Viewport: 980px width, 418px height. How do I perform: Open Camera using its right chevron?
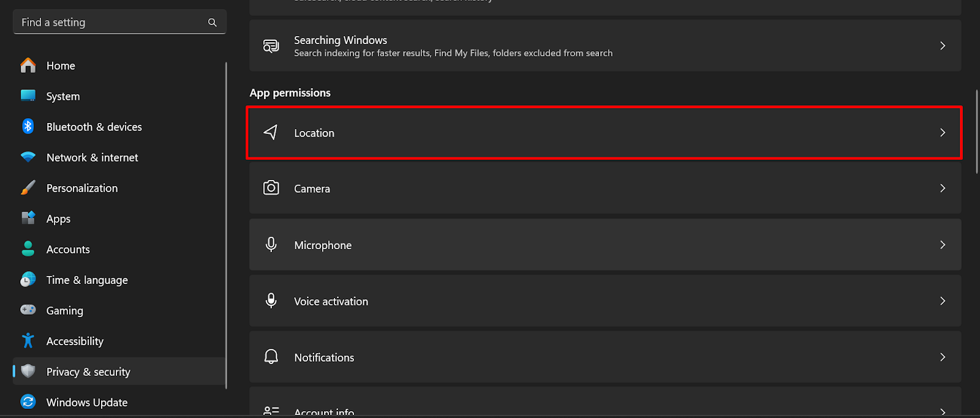pyautogui.click(x=943, y=188)
